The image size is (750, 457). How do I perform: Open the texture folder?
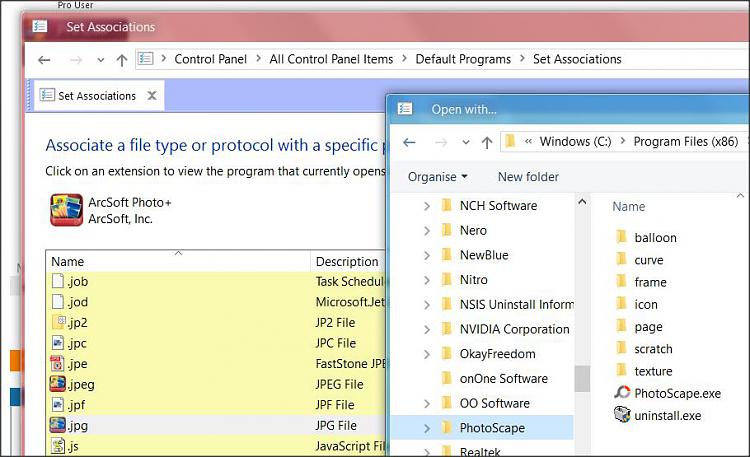tap(653, 371)
